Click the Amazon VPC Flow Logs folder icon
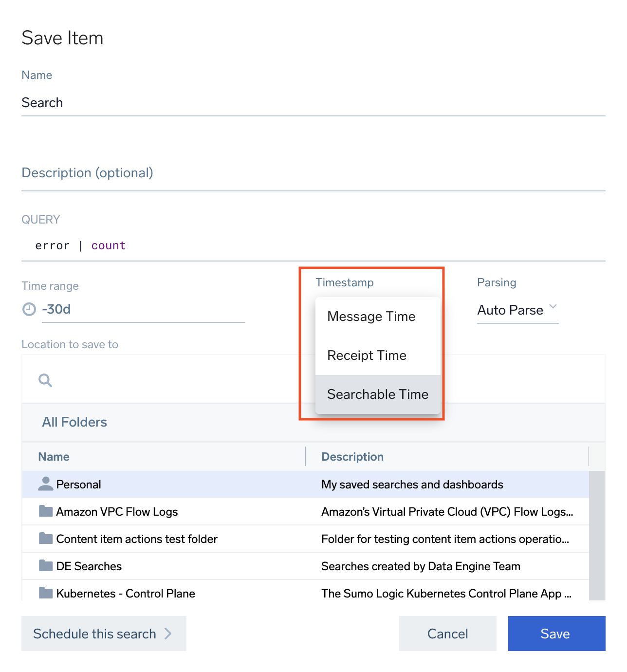Screen dimensions: 627x672 click(x=46, y=511)
